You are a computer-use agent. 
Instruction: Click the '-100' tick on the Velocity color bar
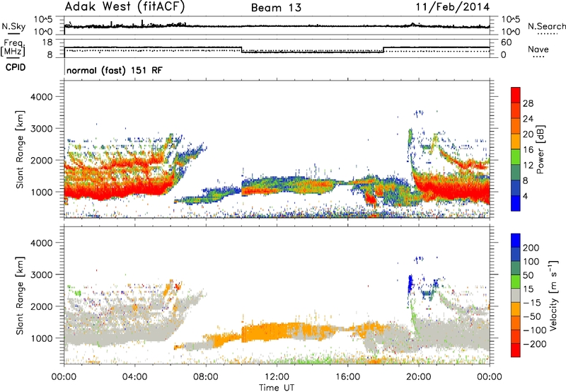click(x=534, y=330)
